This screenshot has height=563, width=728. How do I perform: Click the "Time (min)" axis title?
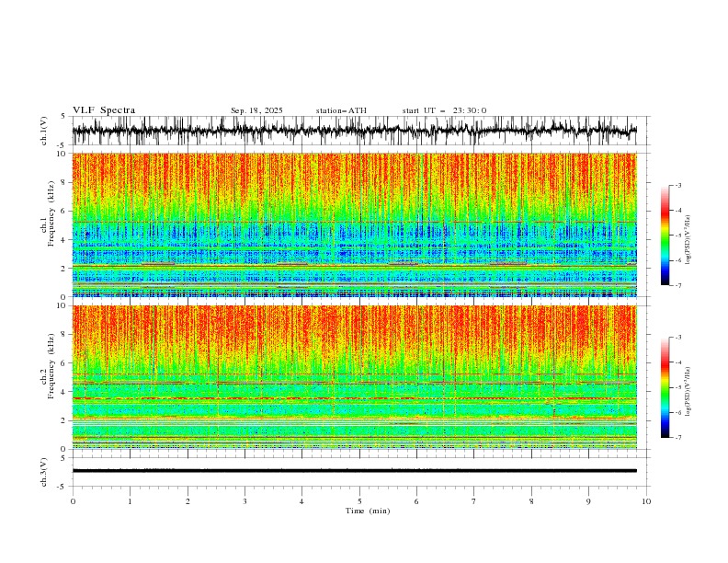click(x=368, y=511)
